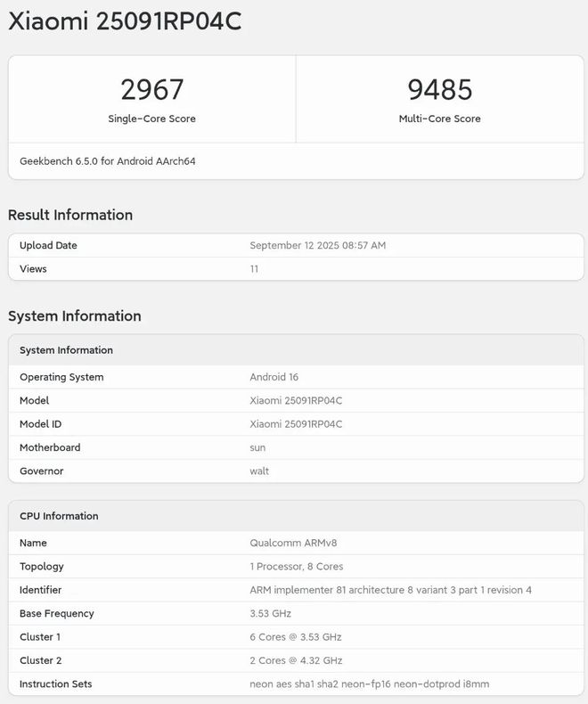The width and height of the screenshot is (588, 704).
Task: Click the Model ID row value
Action: (296, 424)
